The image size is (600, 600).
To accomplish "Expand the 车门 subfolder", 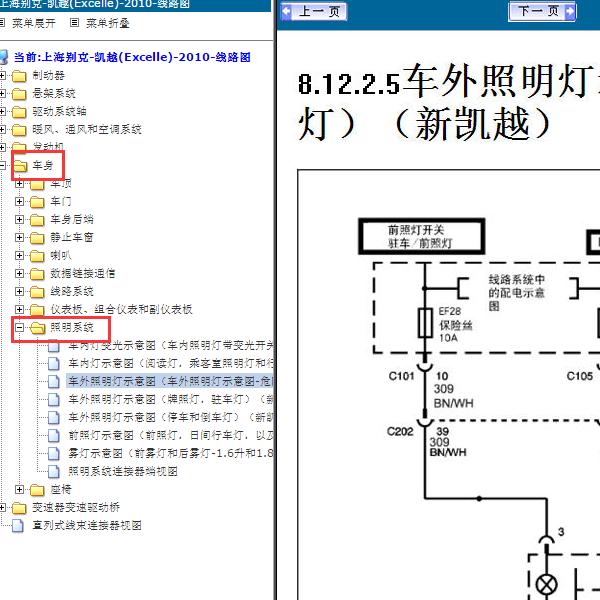I will pyautogui.click(x=20, y=201).
